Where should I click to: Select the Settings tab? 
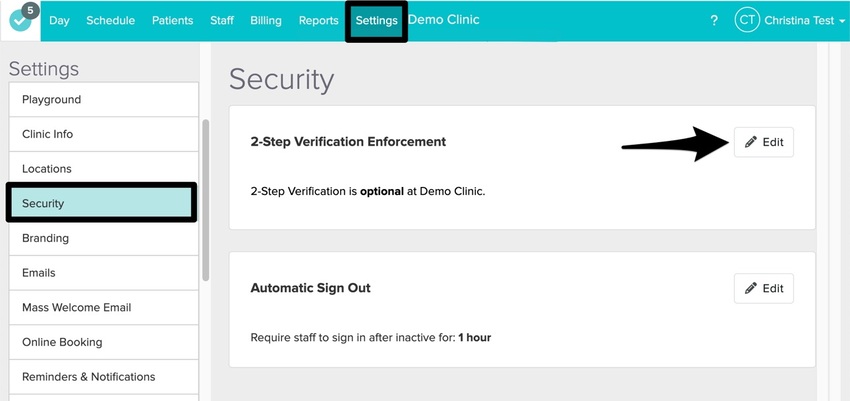coord(376,20)
